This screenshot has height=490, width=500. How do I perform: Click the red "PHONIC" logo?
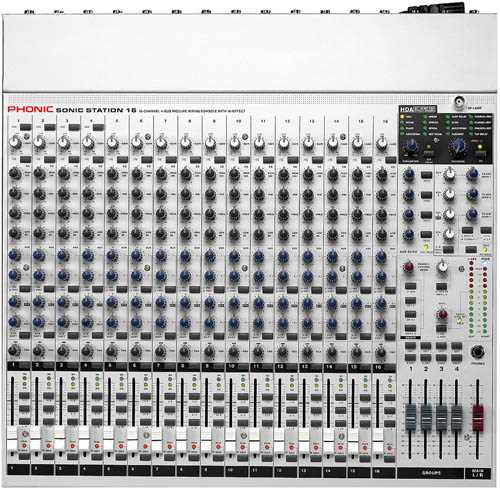click(x=30, y=109)
